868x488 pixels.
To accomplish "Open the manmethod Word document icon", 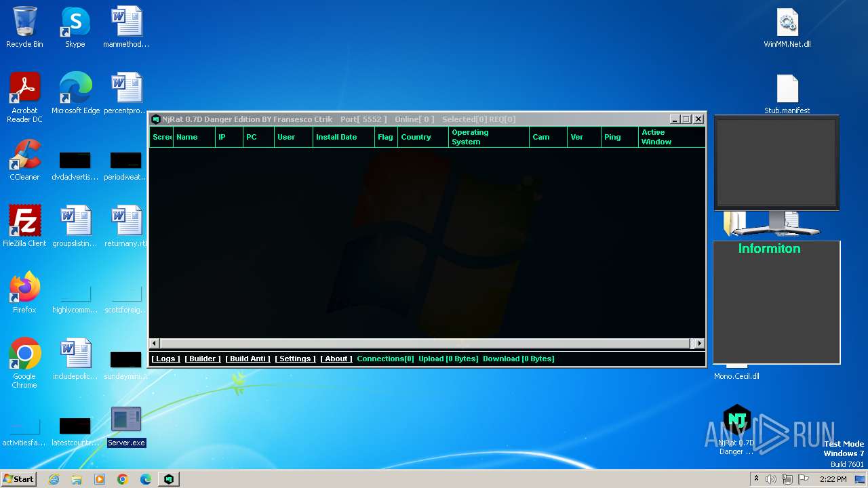I will click(126, 28).
